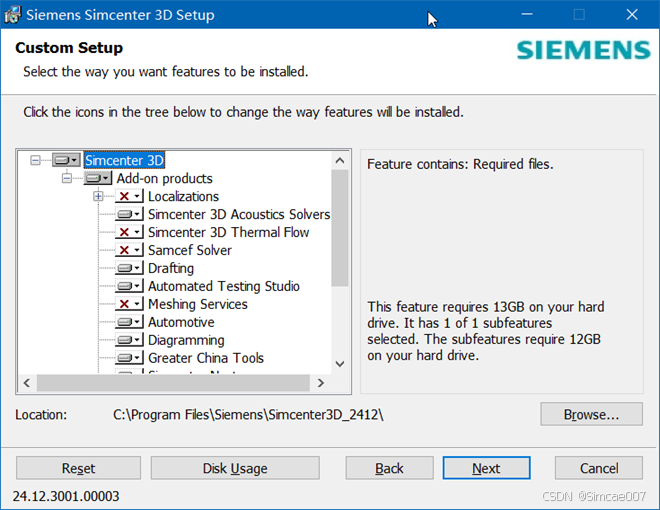Click Greater China Tools feature icon
The width and height of the screenshot is (660, 510).
pyautogui.click(x=129, y=358)
